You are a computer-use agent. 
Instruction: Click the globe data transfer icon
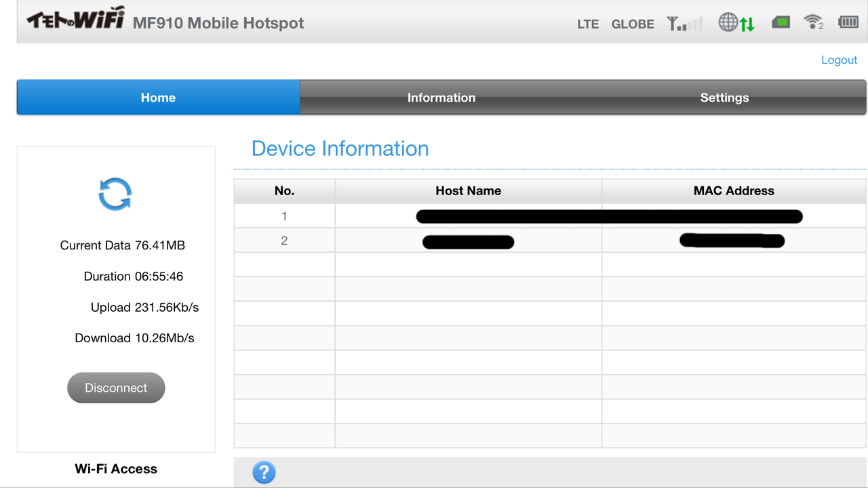coord(736,23)
